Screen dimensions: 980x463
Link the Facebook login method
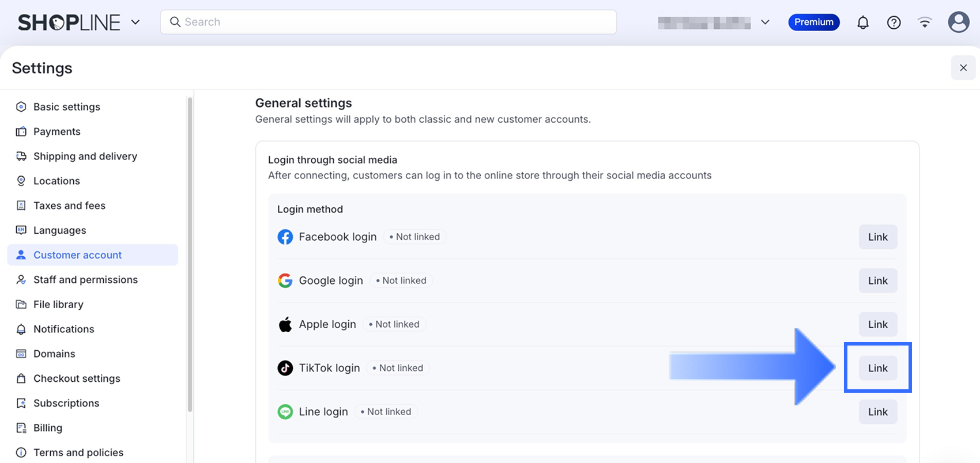click(877, 237)
